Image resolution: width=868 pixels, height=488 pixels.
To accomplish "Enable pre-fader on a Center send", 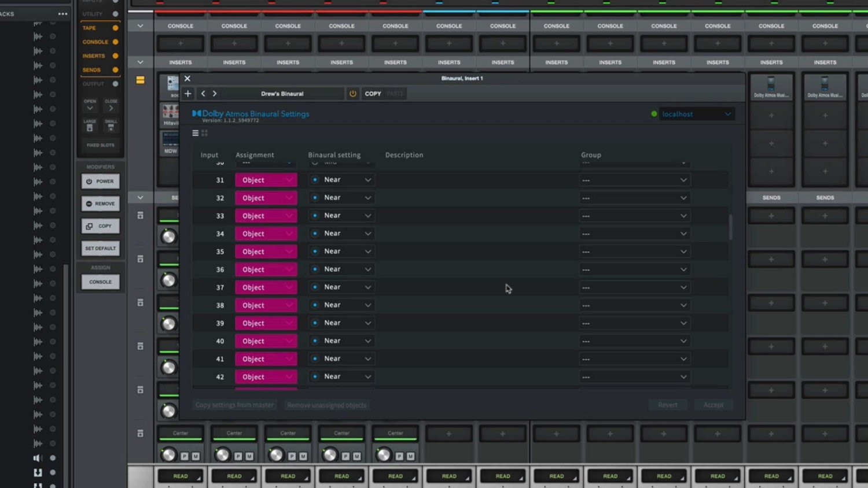I will point(185,456).
